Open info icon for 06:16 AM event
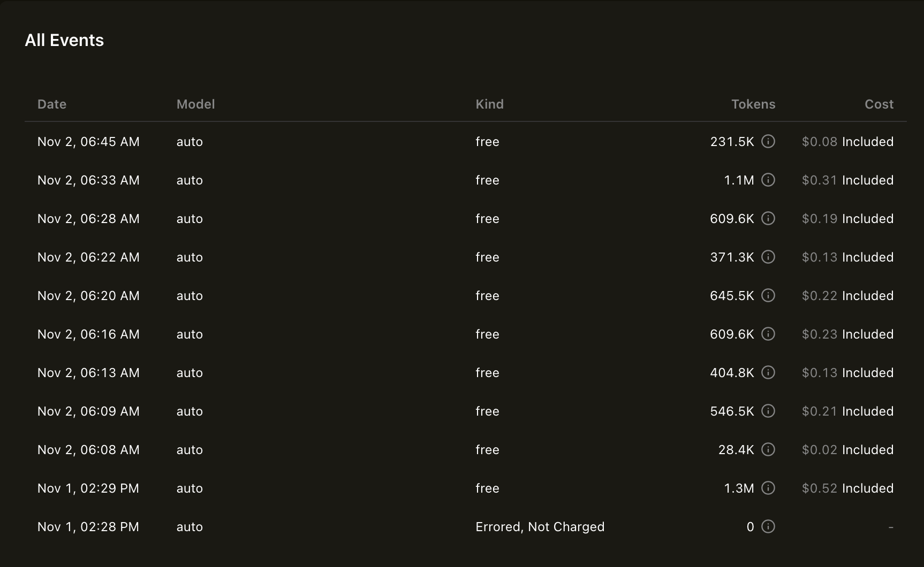This screenshot has height=567, width=924. pyautogui.click(x=768, y=334)
